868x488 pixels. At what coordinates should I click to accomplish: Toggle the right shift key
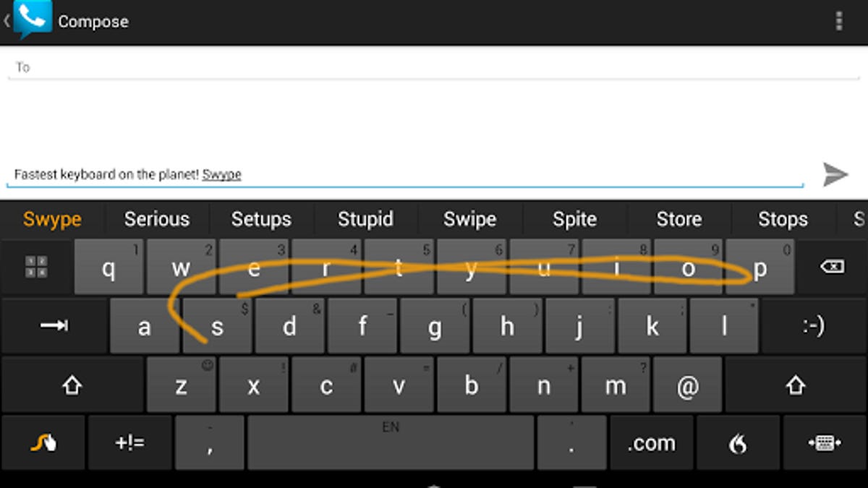coord(796,385)
